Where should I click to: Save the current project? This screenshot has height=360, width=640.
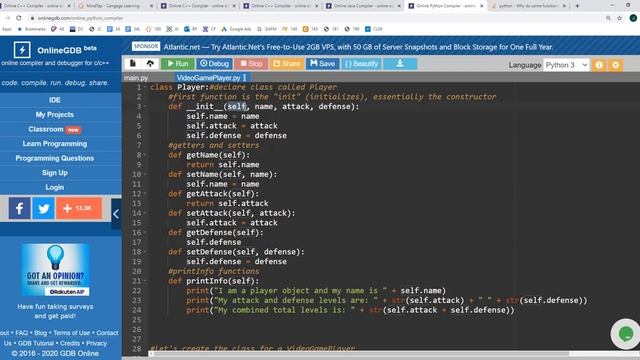pos(322,64)
